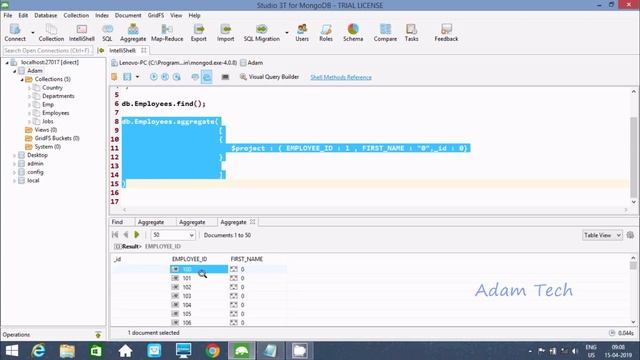640x360 pixels.
Task: Click the third play icon with magnifier (explain)
Action: click(x=177, y=77)
